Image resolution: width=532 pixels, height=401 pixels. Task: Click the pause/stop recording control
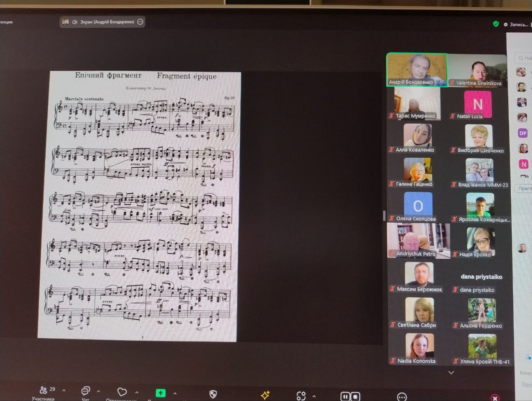point(350,396)
